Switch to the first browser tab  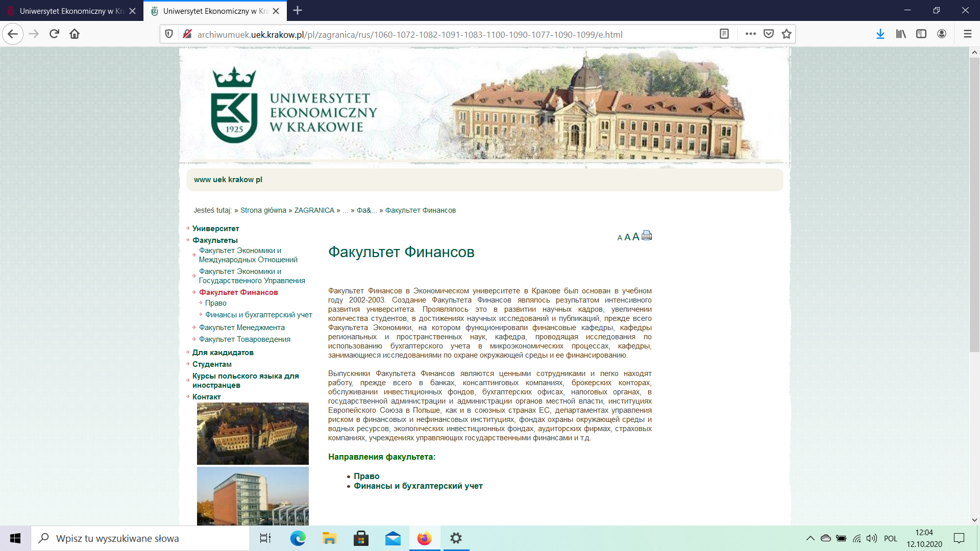[x=66, y=11]
